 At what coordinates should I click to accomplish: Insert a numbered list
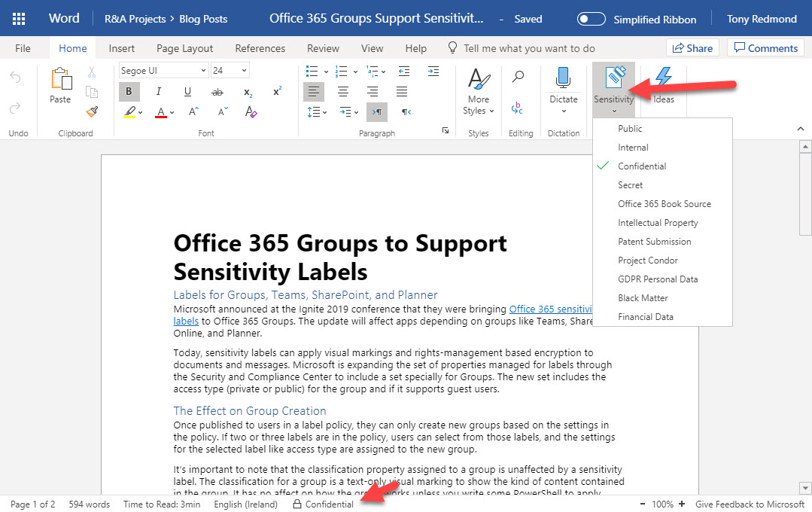[x=341, y=71]
